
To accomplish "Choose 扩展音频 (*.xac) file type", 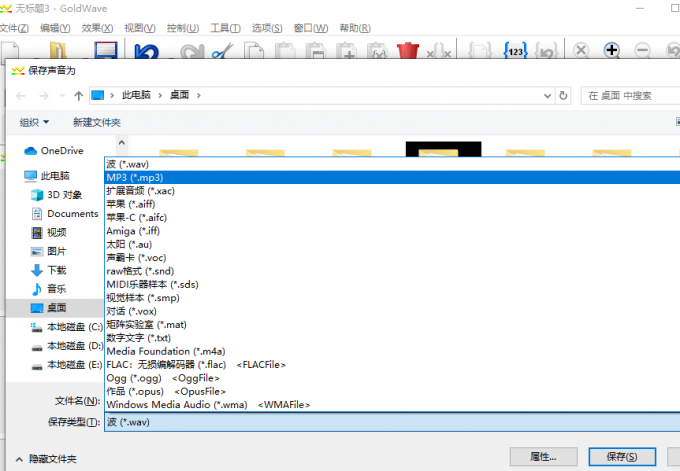I will (x=392, y=191).
